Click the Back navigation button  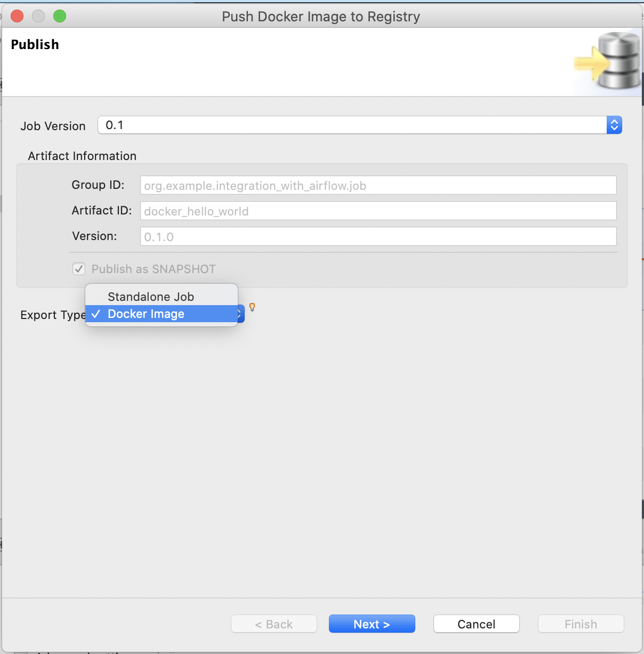273,624
